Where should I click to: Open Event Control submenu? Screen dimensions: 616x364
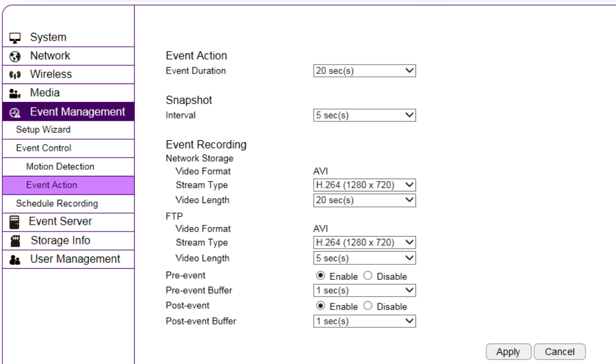[x=69, y=149]
